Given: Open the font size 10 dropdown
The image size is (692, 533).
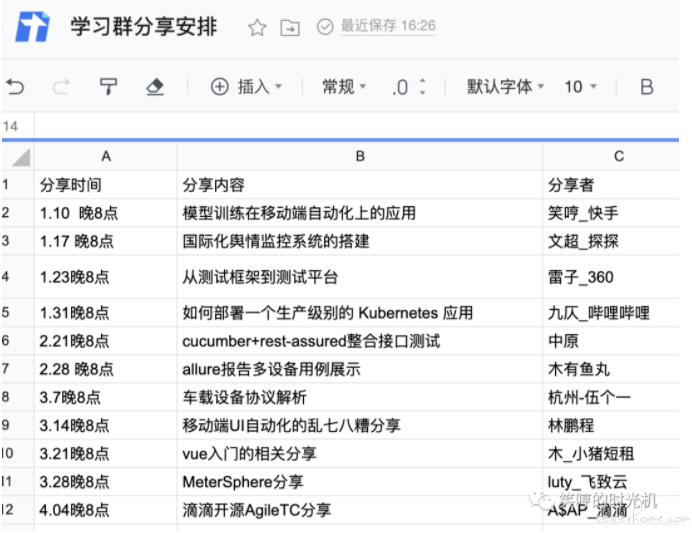Looking at the screenshot, I should coord(580,86).
